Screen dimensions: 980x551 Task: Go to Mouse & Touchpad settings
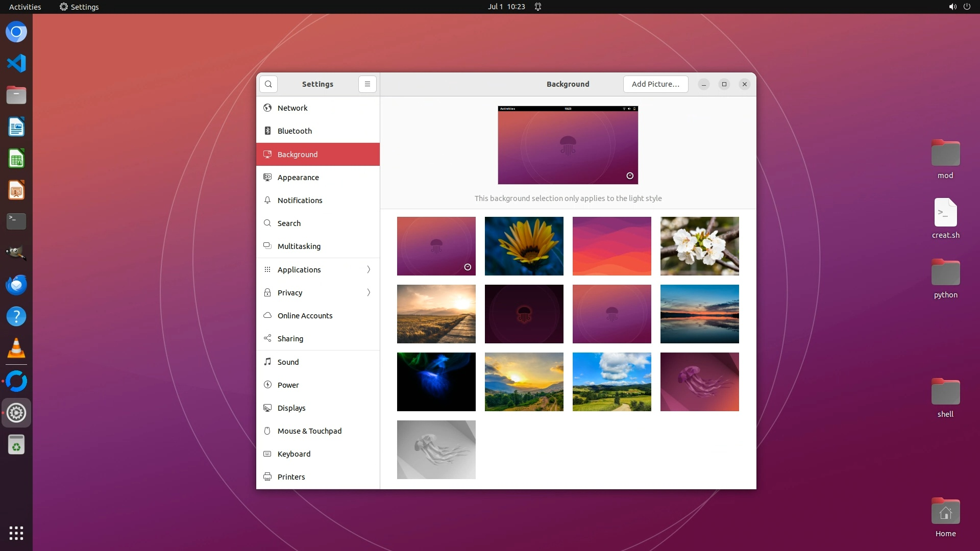pyautogui.click(x=309, y=431)
